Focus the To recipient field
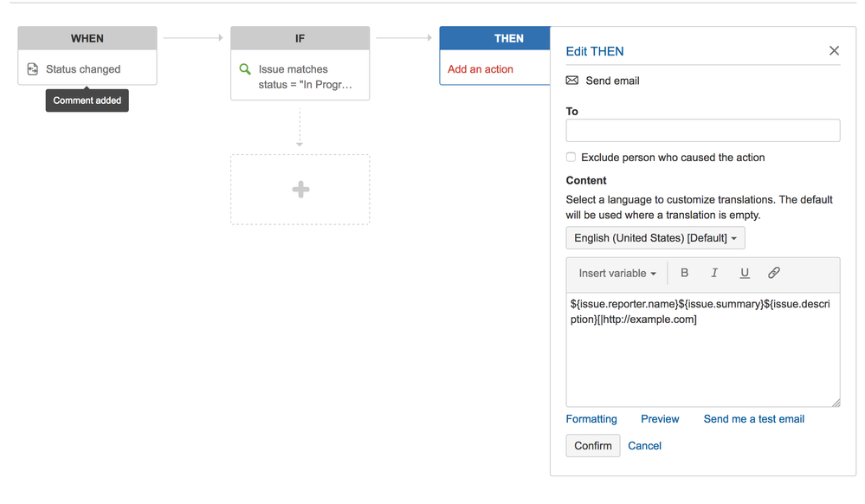Image resolution: width=865 pixels, height=504 pixels. [x=703, y=130]
